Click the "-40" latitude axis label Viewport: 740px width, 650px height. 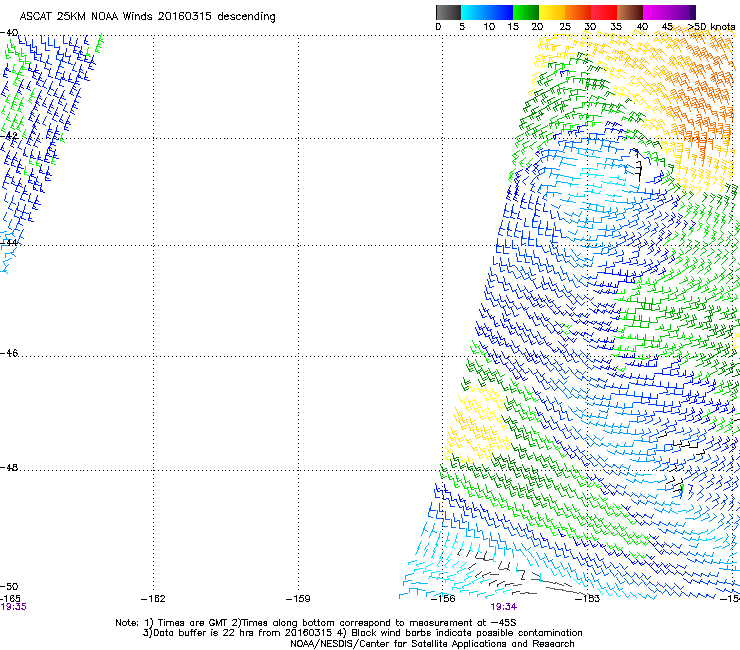click(x=9, y=33)
